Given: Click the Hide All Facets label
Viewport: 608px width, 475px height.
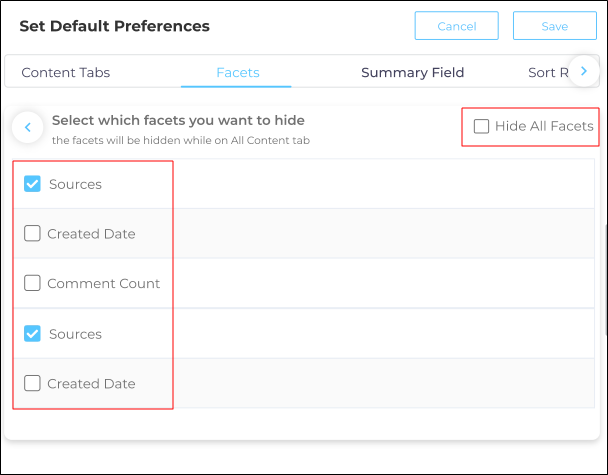Looking at the screenshot, I should (543, 126).
